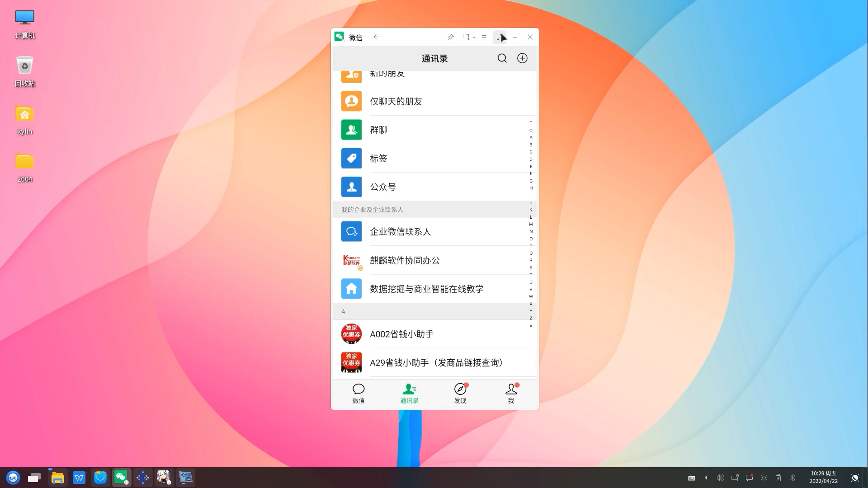Launch UC Browser from the taskbar
Screen dimensions: 868x488
coord(13,477)
